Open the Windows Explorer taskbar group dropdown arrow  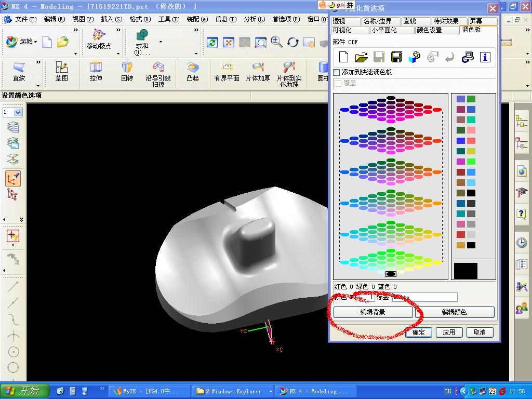tap(271, 391)
